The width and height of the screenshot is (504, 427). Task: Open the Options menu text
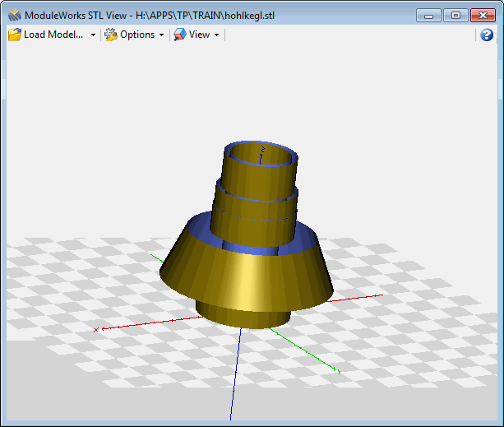[137, 35]
